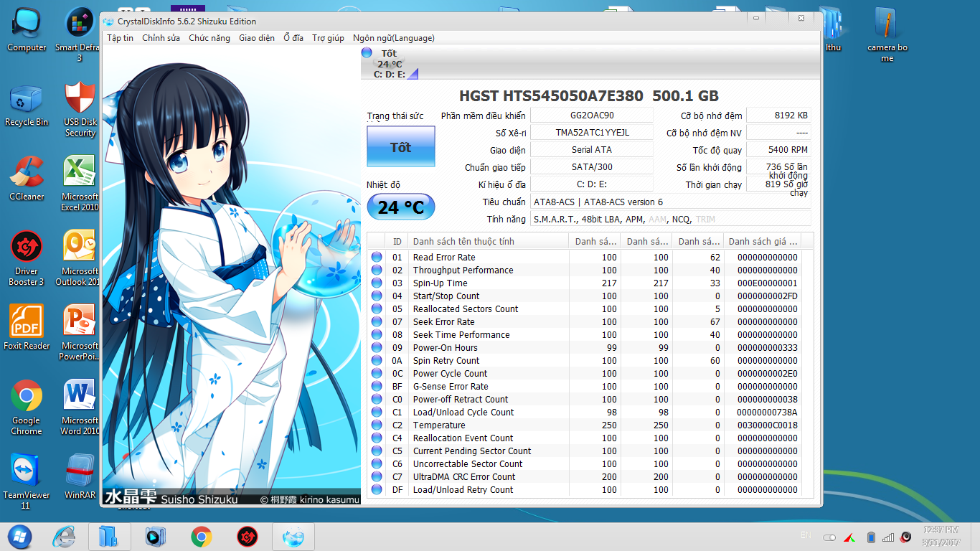Select the C: D: E: disk at top
This screenshot has height=551, width=980.
tap(388, 63)
